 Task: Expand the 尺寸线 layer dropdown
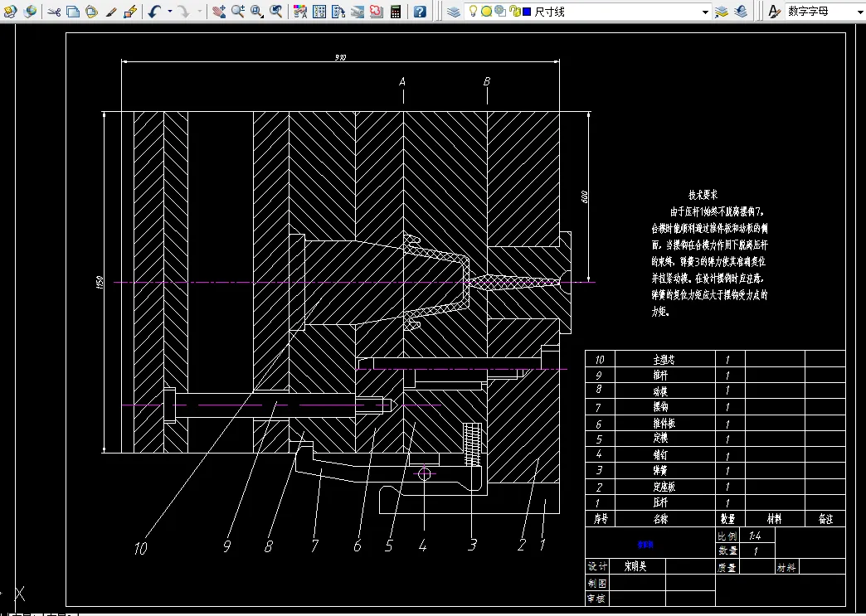click(705, 12)
